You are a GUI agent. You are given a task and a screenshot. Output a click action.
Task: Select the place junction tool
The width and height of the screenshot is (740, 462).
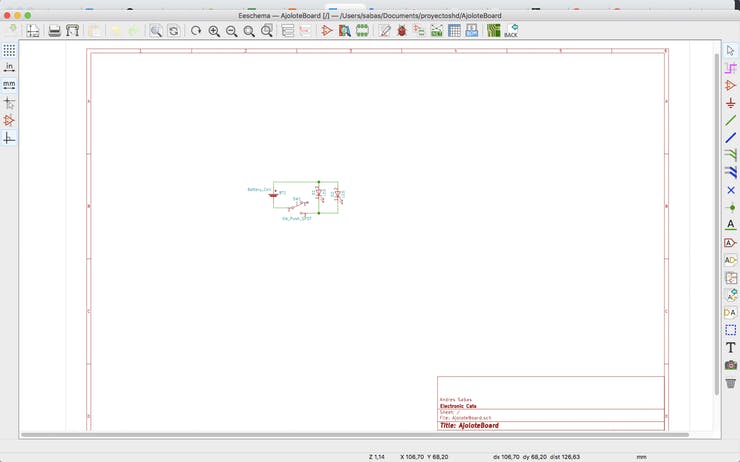731,208
